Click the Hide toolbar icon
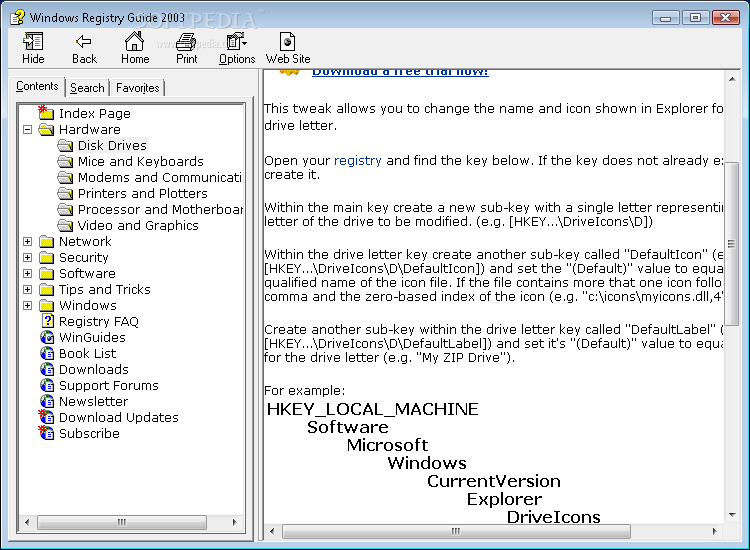Image resolution: width=750 pixels, height=550 pixels. click(33, 42)
